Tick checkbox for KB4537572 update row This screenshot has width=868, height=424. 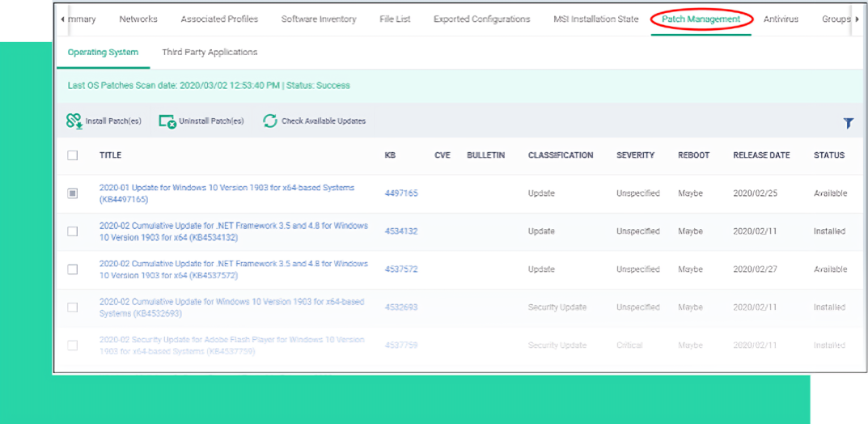click(x=73, y=269)
